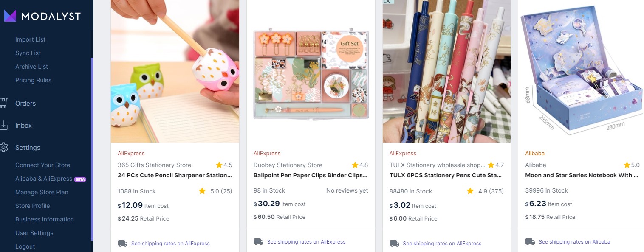Viewport: 644px width, 252px height.
Task: See shipping rates on AliExpress for the ballpoint pens
Action: 306,242
